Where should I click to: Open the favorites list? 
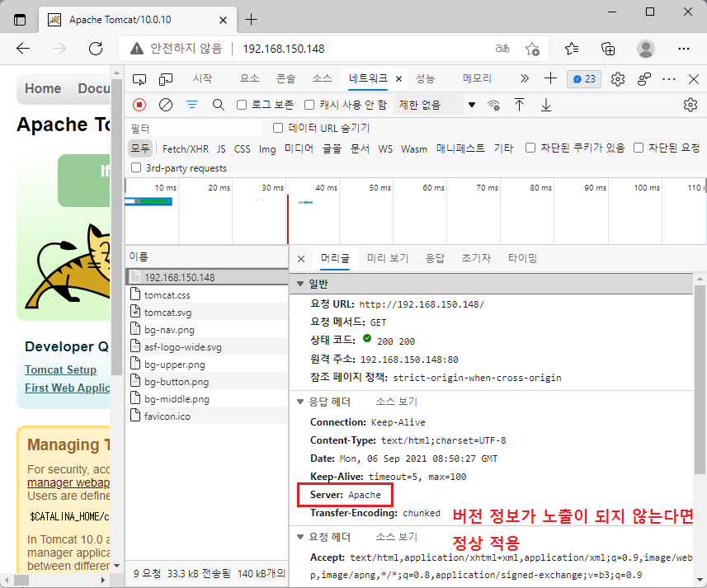(x=572, y=48)
